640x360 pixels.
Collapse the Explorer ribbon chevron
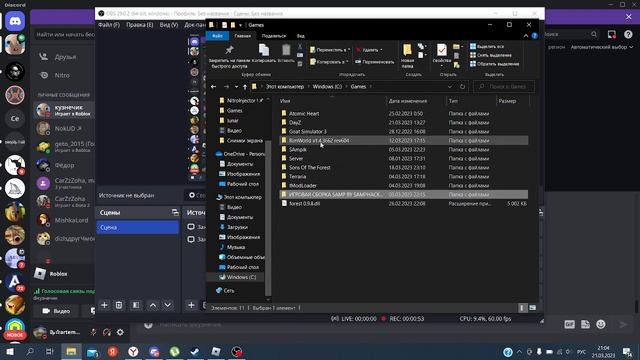[x=526, y=36]
